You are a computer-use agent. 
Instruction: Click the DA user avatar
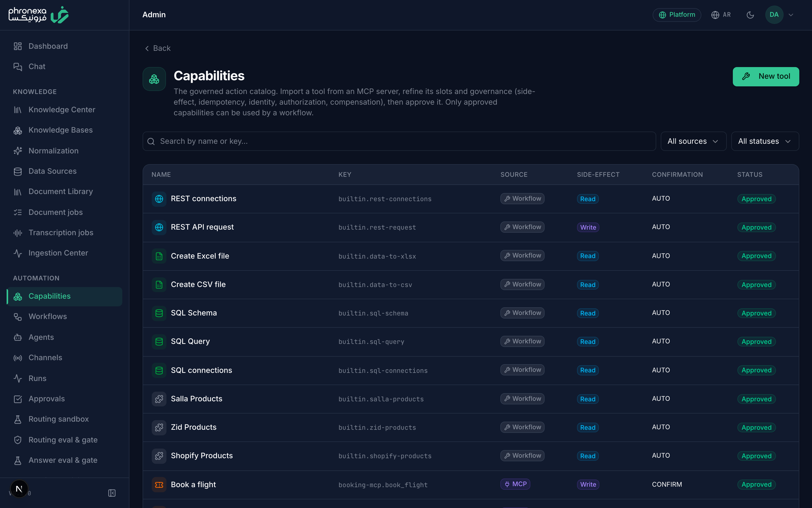(774, 15)
